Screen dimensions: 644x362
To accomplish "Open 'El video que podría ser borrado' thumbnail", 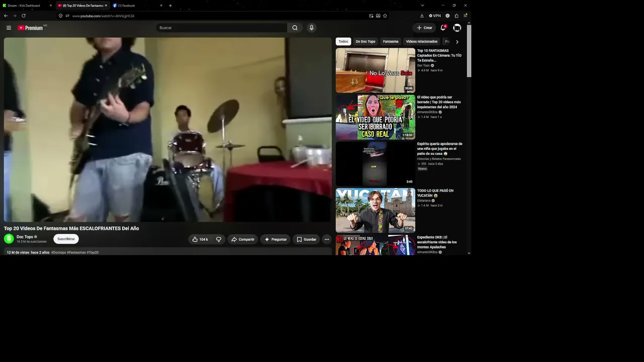I will 375,117.
